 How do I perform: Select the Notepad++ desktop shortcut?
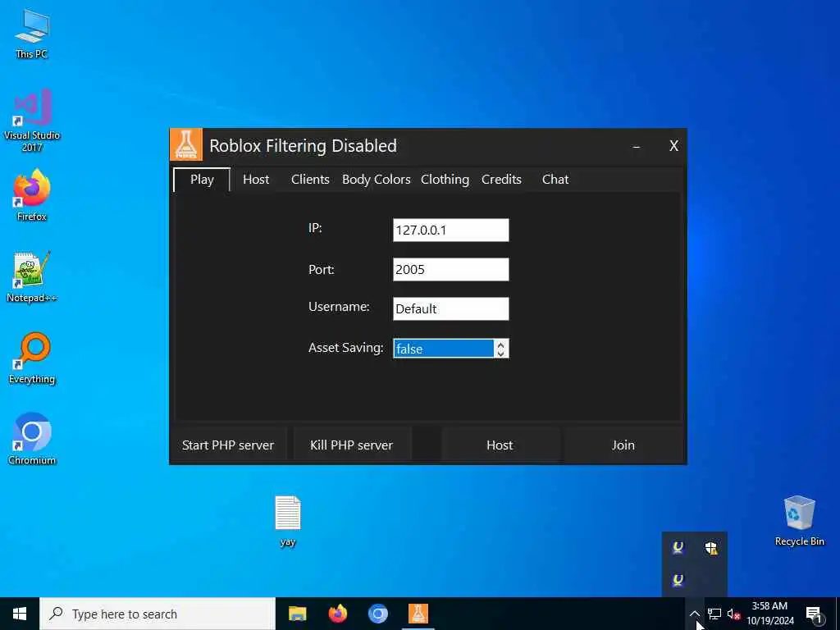tap(32, 277)
